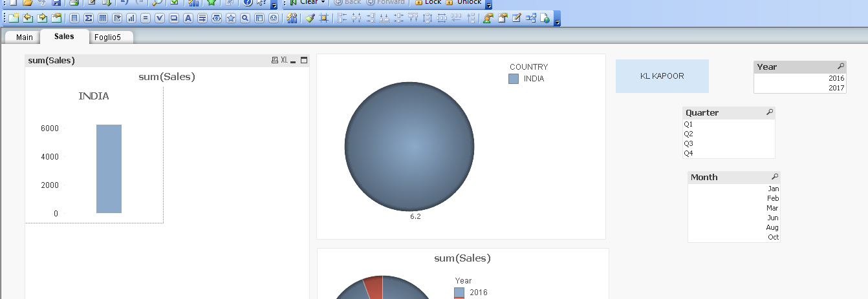Click the Align Top icon
This screenshot has width=868, height=299.
(413, 18)
